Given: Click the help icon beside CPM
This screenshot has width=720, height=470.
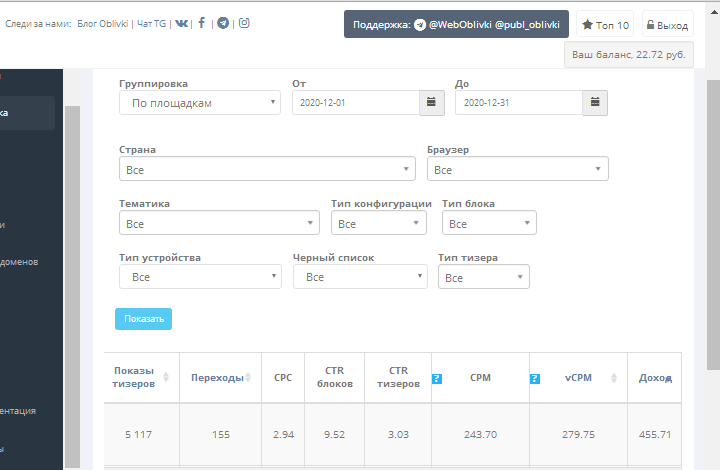Looking at the screenshot, I should tap(437, 378).
